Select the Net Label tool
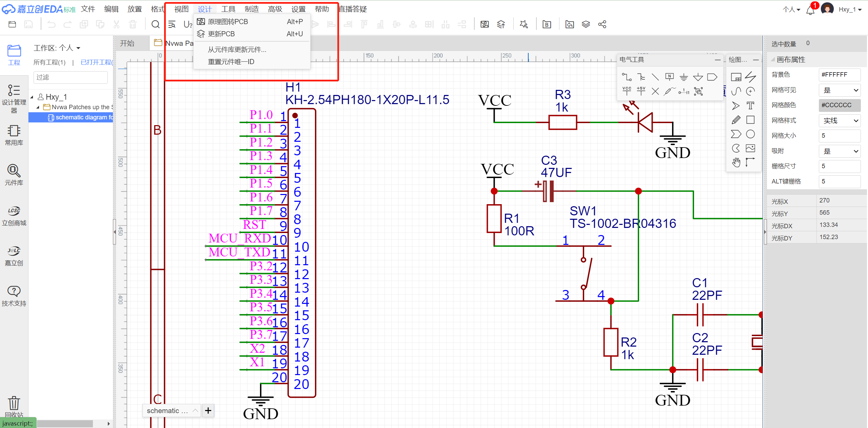Viewport: 868px width, 428px height. pos(669,77)
